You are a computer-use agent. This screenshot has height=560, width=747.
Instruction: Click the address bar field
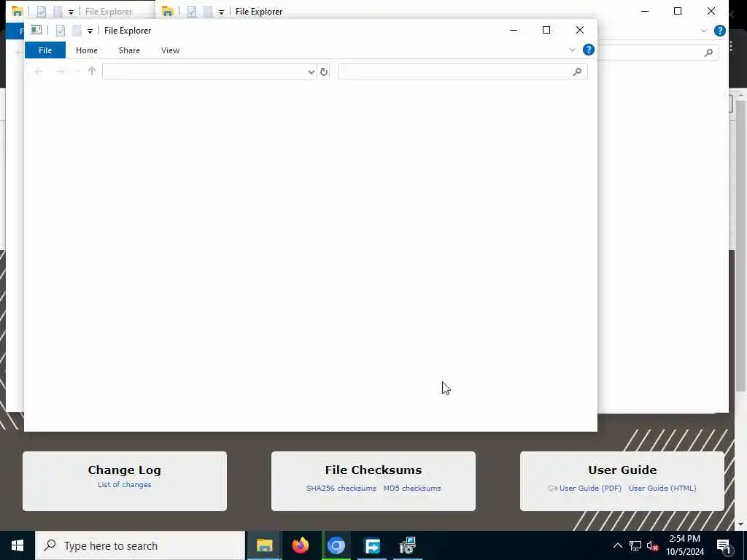click(x=205, y=72)
